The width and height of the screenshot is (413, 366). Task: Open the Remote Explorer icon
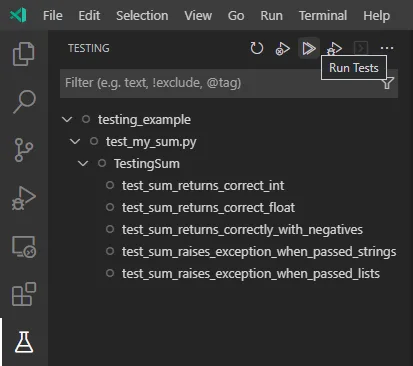[x=24, y=247]
